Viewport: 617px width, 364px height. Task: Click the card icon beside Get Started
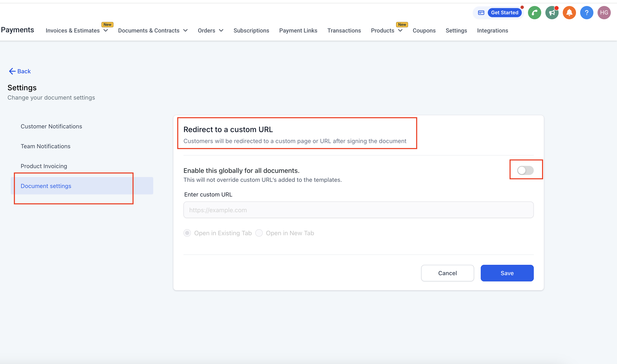(x=481, y=12)
